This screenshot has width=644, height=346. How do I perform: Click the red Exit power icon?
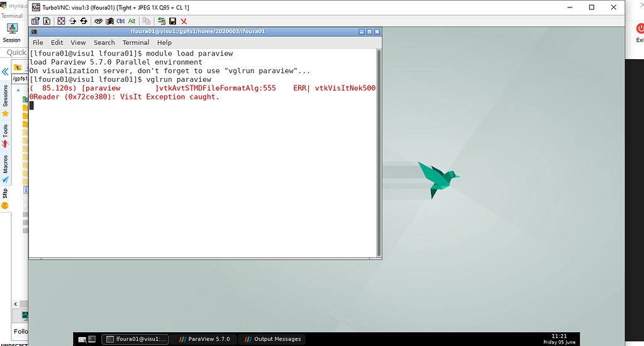640,28
